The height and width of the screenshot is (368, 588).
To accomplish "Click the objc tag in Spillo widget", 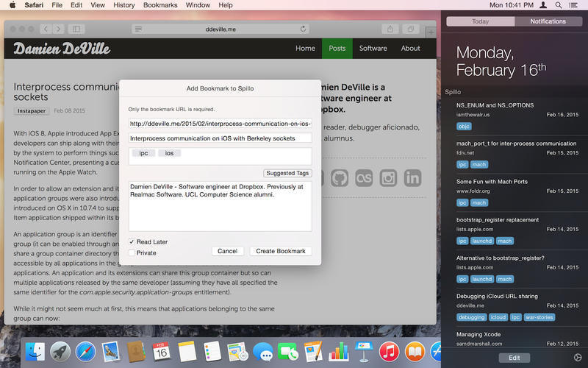I will point(464,127).
